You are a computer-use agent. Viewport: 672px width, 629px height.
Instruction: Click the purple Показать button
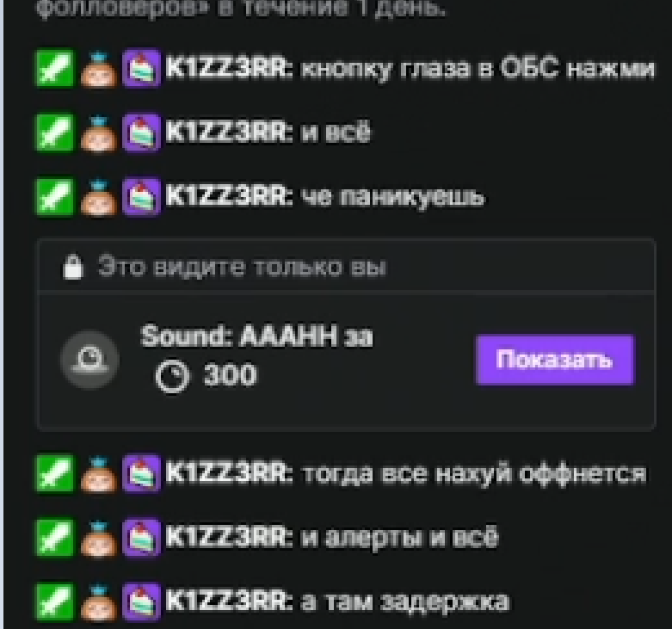555,360
